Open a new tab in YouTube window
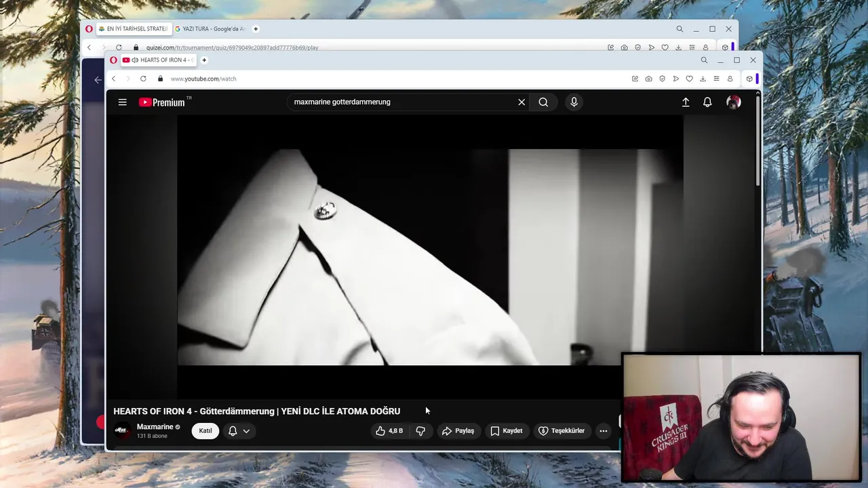 [x=204, y=60]
